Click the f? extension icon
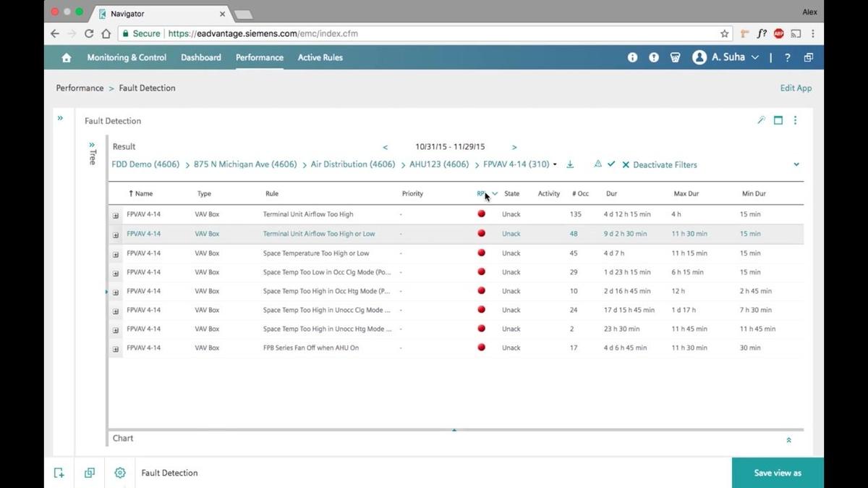The width and height of the screenshot is (868, 488). click(x=762, y=33)
